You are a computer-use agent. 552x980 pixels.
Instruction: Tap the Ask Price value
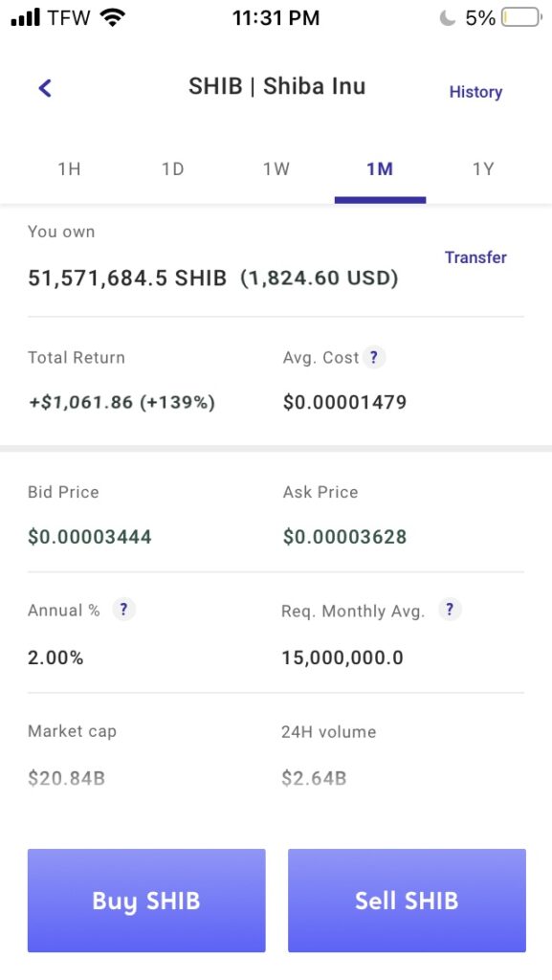click(344, 537)
